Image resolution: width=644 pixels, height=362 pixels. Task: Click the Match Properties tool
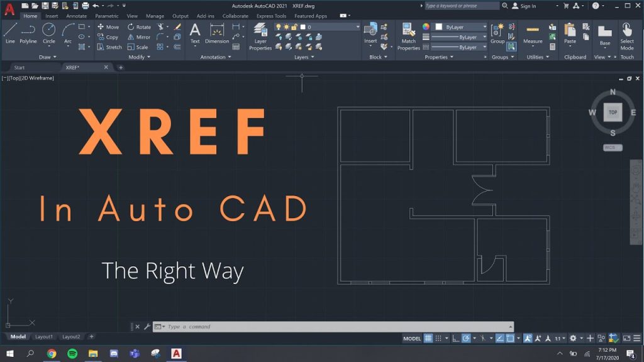point(408,36)
